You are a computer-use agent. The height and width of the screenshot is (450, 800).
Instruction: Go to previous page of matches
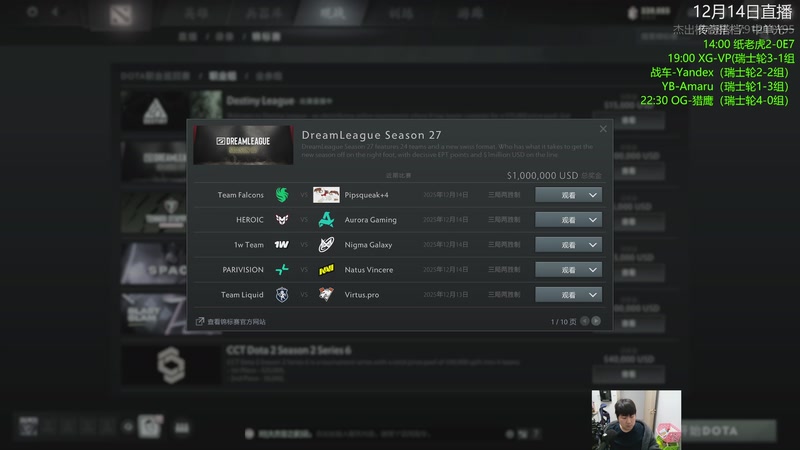[585, 321]
